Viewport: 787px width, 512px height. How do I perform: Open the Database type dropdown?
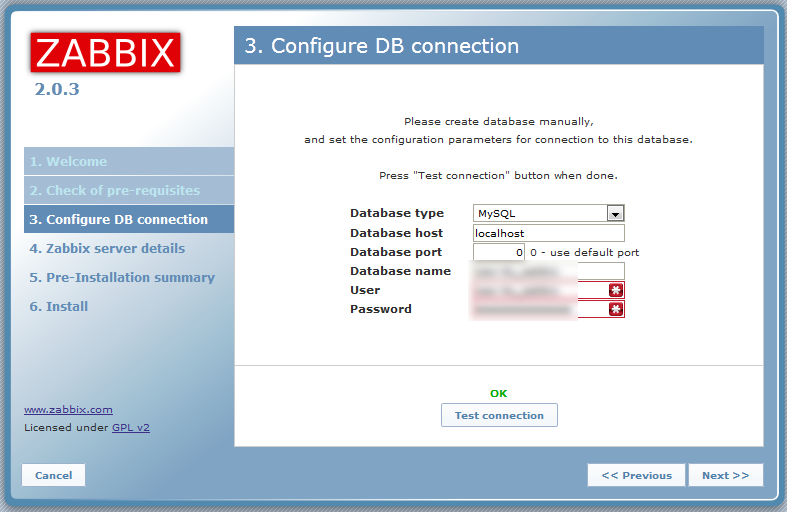pos(615,213)
